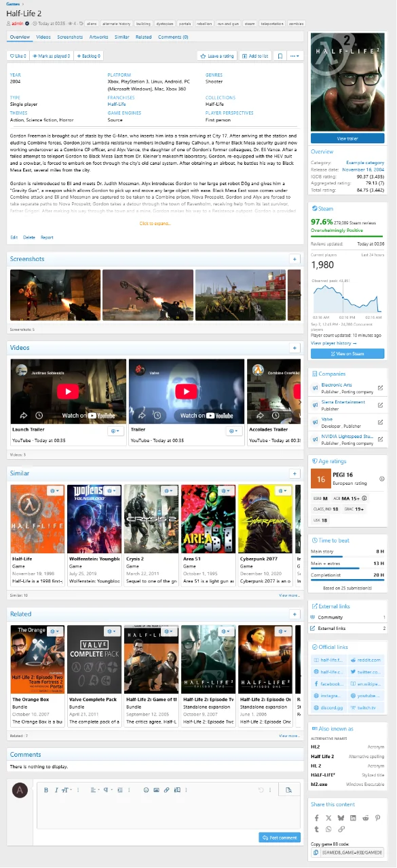The image size is (397, 868).
Task: Click the View on Steam button
Action: (x=347, y=354)
